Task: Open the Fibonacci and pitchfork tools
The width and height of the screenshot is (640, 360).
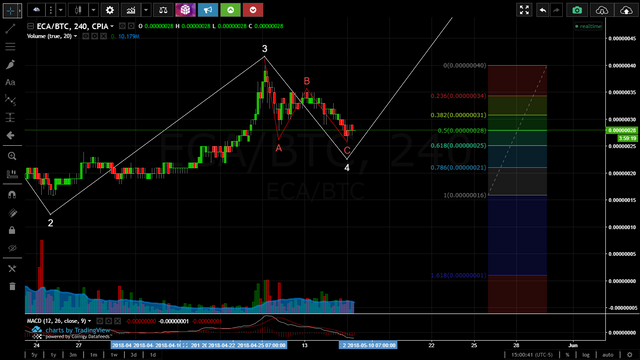Action: pos(10,47)
